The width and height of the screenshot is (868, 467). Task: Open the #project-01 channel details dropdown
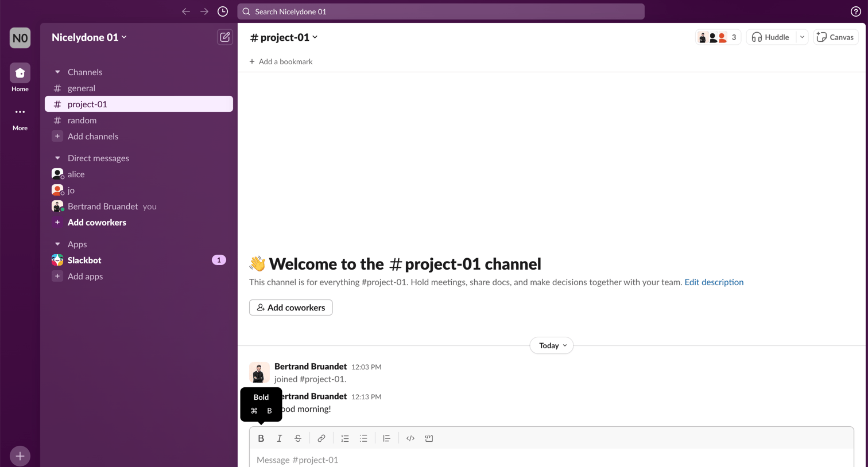pyautogui.click(x=284, y=37)
